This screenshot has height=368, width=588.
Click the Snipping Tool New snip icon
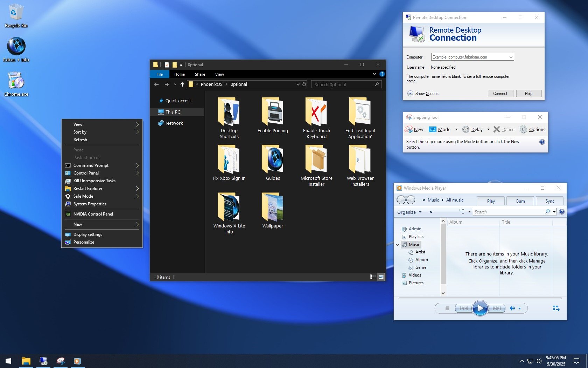[x=408, y=129]
